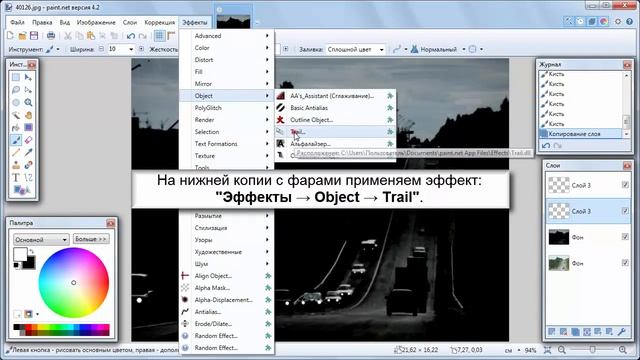Viewport: 640px width, 360px height.
Task: Toggle the Colors window icon
Action: pos(604,22)
